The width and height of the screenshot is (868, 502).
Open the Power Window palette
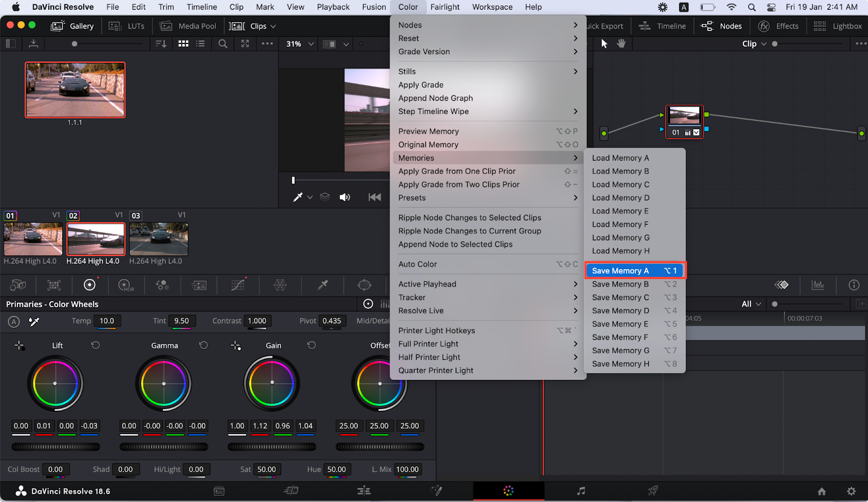pyautogui.click(x=365, y=284)
